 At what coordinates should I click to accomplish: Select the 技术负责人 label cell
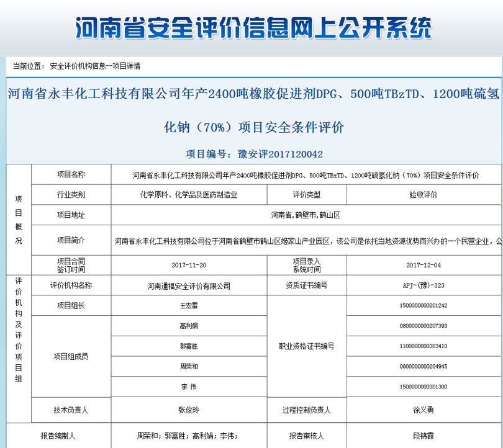tap(71, 410)
